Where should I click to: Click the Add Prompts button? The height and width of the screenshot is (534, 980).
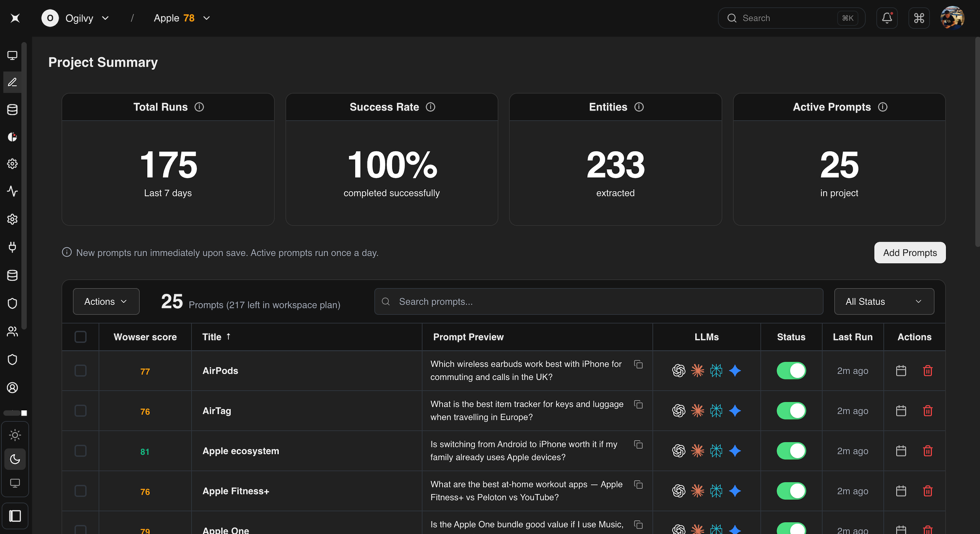pos(910,253)
